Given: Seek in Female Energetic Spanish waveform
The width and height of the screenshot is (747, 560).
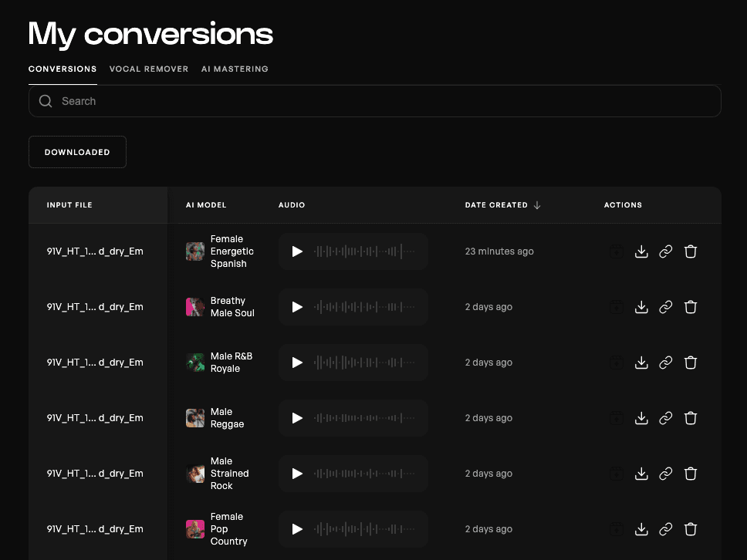Looking at the screenshot, I should point(364,251).
